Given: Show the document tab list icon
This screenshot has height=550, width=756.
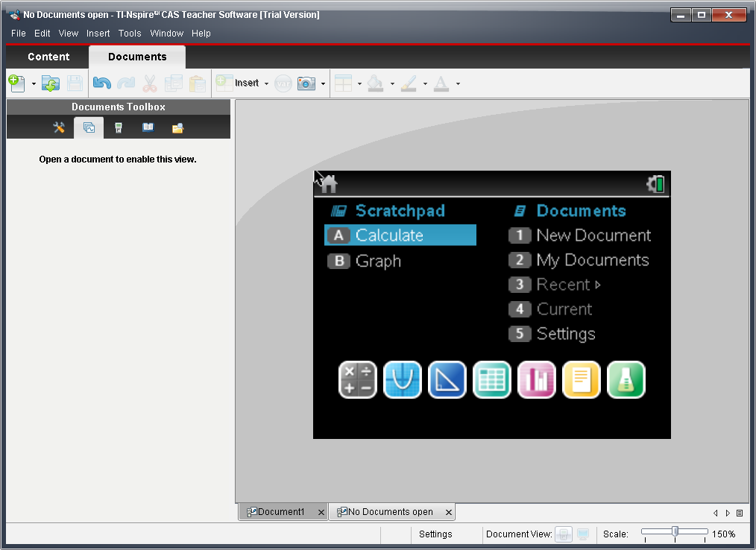Looking at the screenshot, I should tap(740, 513).
